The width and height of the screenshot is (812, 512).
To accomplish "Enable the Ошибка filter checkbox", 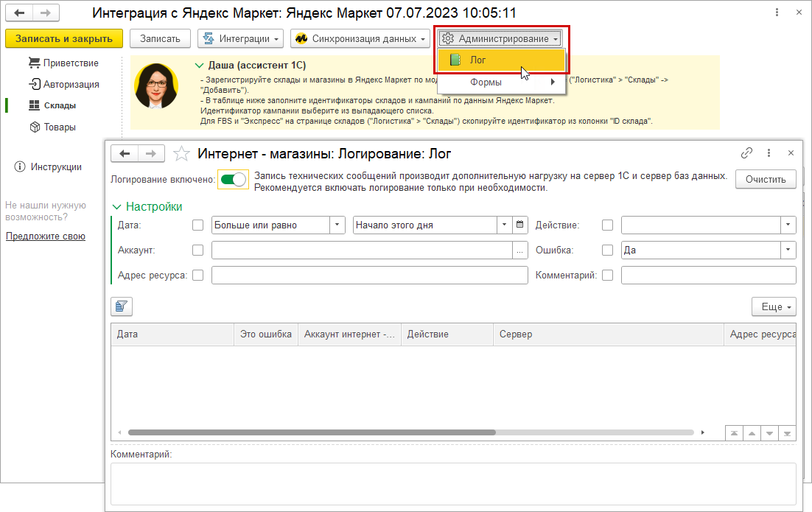I will [607, 250].
